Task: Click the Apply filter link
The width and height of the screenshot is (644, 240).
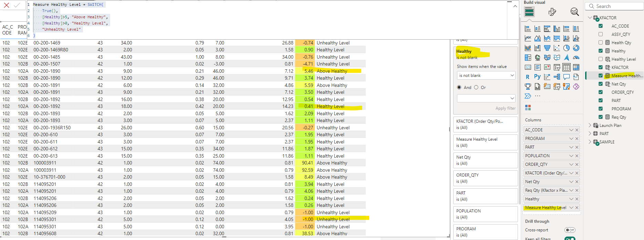Action: [505, 108]
